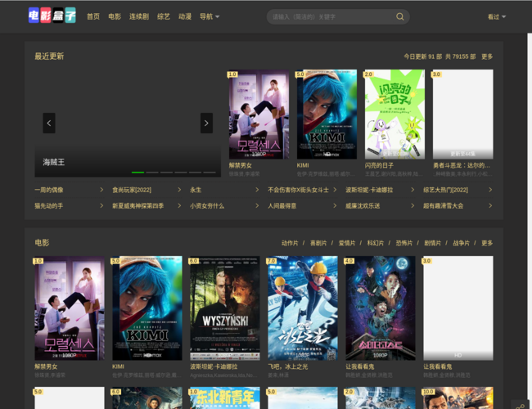Select the 动作片 genre link
The height and width of the screenshot is (409, 532).
pos(290,243)
